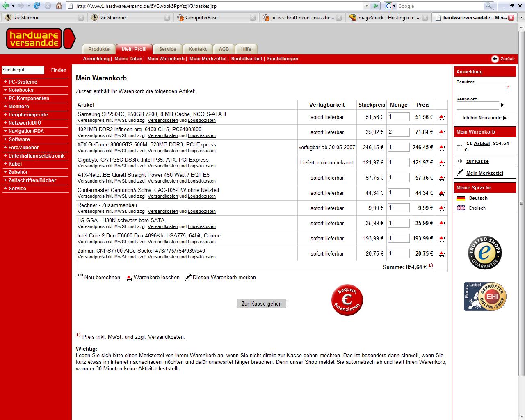Click the German flag icon
525x420 pixels.
pyautogui.click(x=461, y=198)
